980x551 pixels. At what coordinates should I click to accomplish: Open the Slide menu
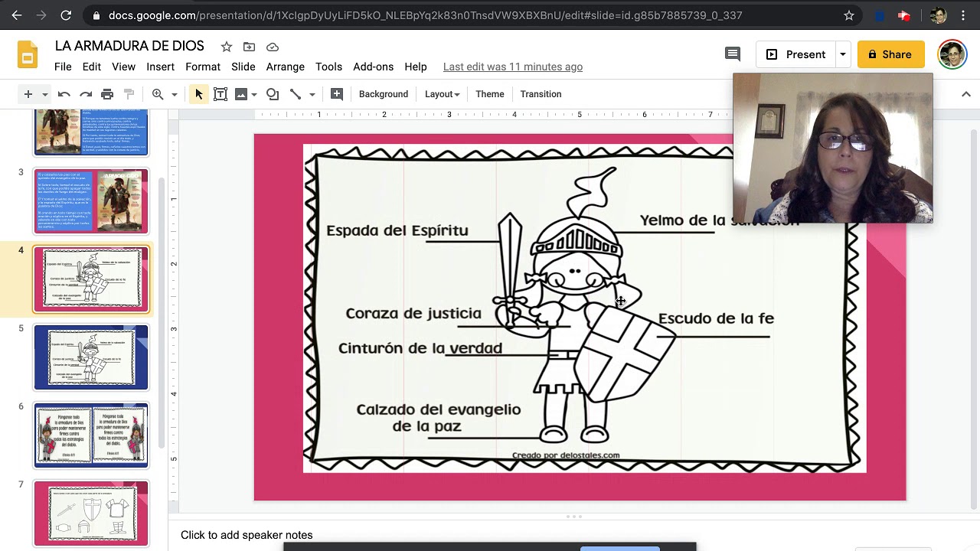[243, 67]
